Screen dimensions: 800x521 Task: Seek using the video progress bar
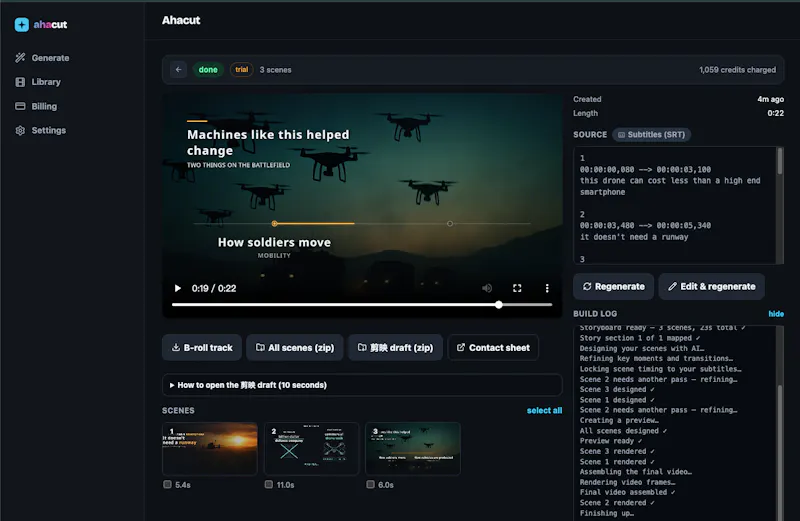tap(362, 305)
